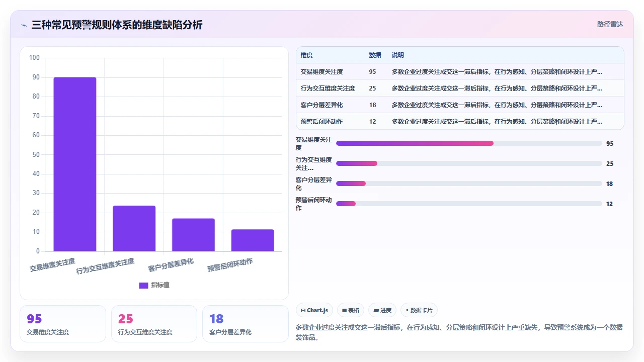The image size is (644, 362).
Task: Click the 数据卡片 chip
Action: pyautogui.click(x=419, y=310)
